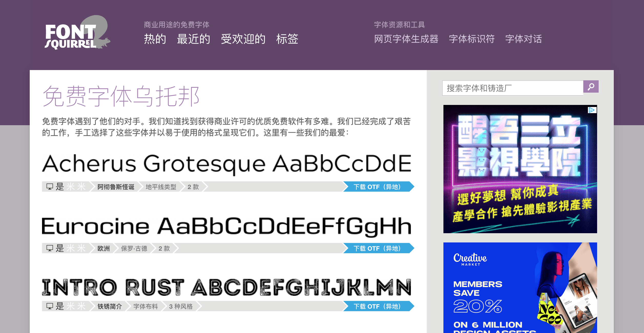This screenshot has width=644, height=333.
Task: Open the 热的 (Hot) menu item
Action: 155,39
